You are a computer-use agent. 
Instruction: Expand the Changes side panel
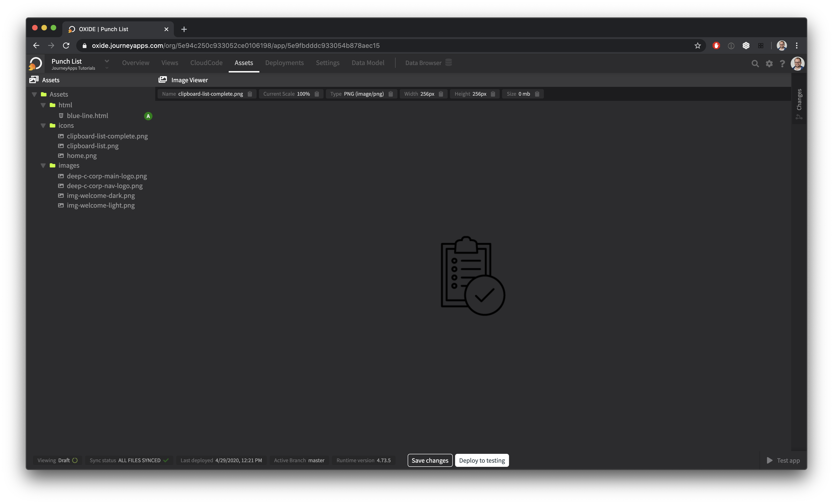799,99
